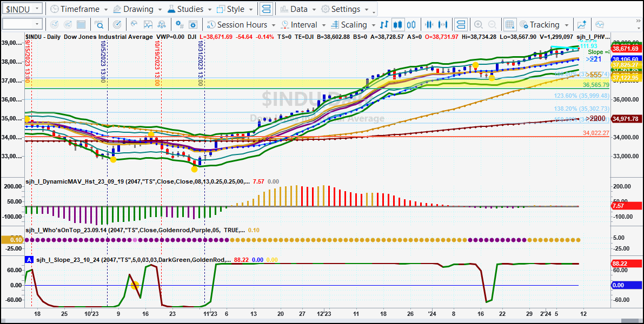Click the sjh_I_Who'sOnTop study title
This screenshot has width=644, height=324.
(136, 231)
